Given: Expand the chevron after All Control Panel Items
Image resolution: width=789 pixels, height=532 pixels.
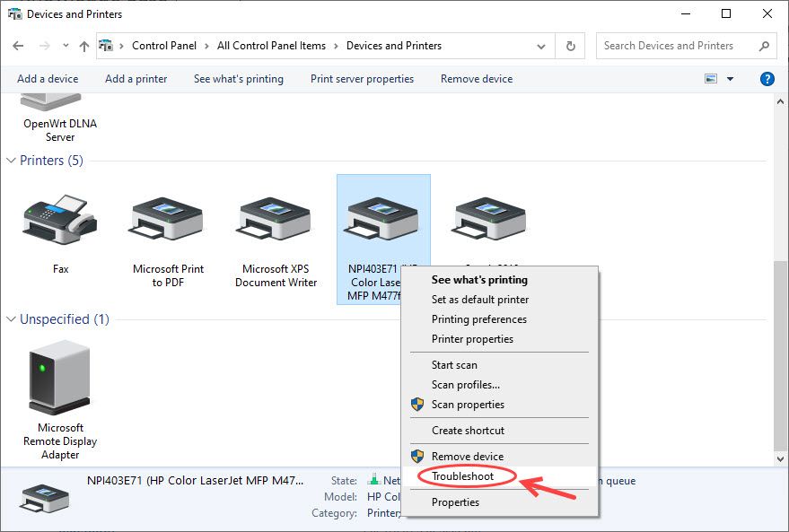Looking at the screenshot, I should point(336,47).
